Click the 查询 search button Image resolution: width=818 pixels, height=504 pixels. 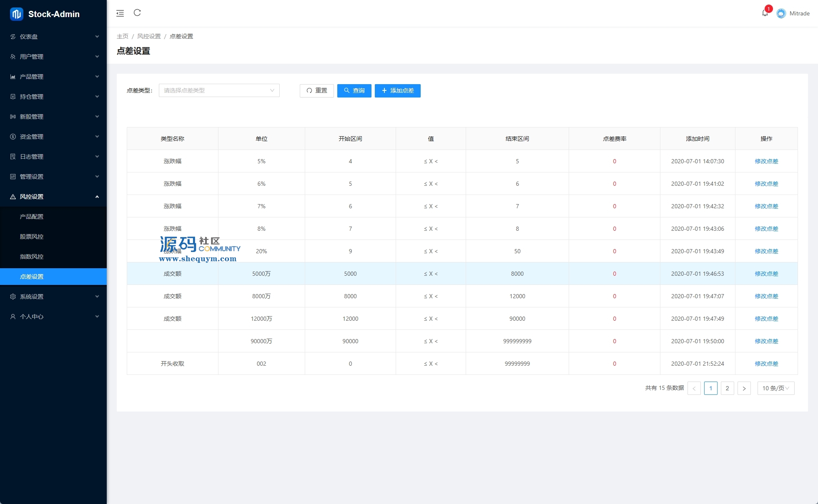point(354,90)
